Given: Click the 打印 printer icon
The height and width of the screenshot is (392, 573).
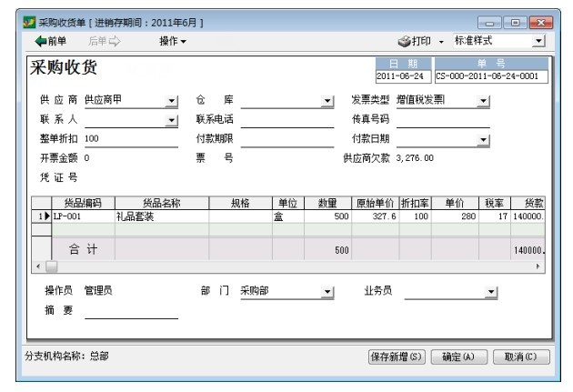Looking at the screenshot, I should (404, 41).
